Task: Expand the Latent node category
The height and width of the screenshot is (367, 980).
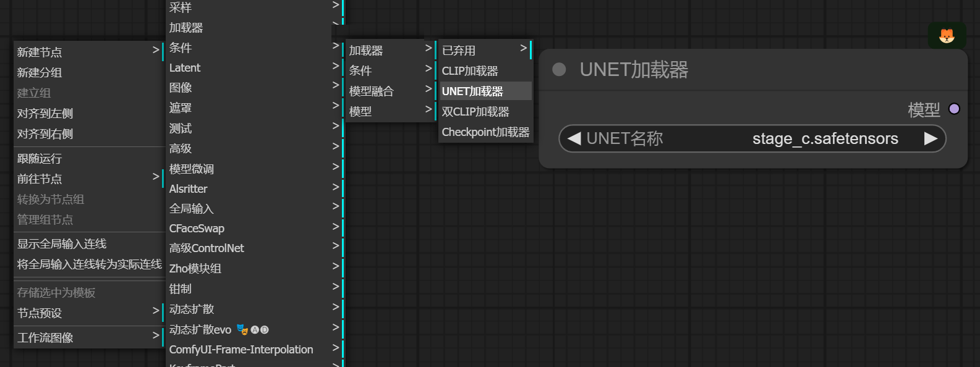Action: click(254, 67)
